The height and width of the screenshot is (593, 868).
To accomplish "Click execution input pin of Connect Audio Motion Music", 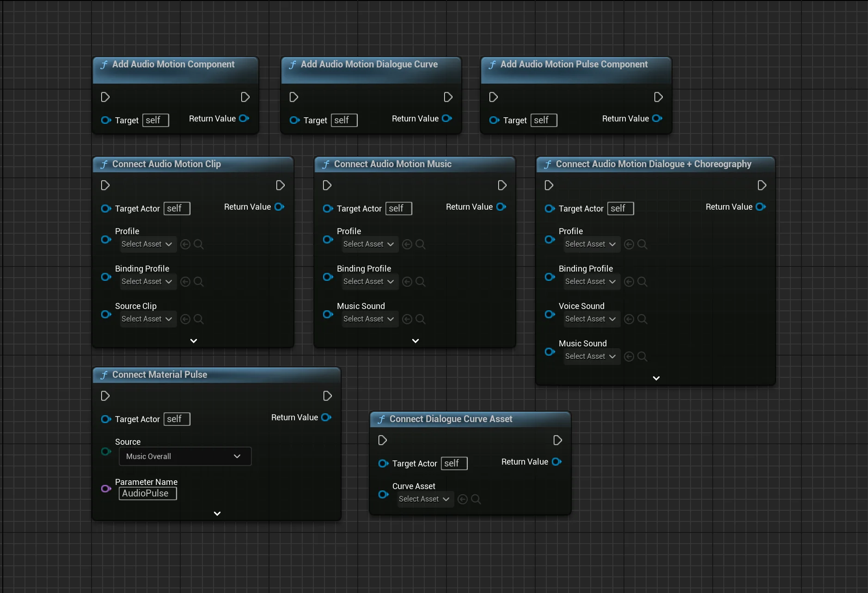I will (x=327, y=185).
